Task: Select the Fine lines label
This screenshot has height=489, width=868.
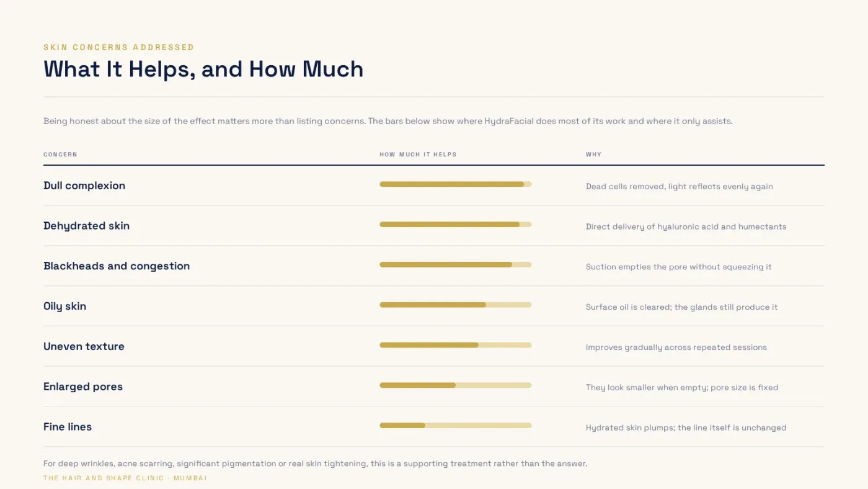Action: [x=68, y=427]
